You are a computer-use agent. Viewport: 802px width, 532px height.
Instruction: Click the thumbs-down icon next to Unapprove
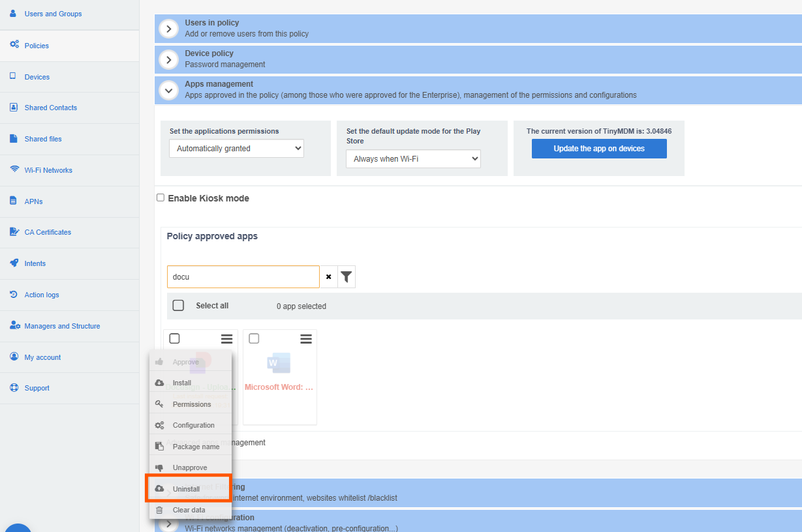click(159, 467)
